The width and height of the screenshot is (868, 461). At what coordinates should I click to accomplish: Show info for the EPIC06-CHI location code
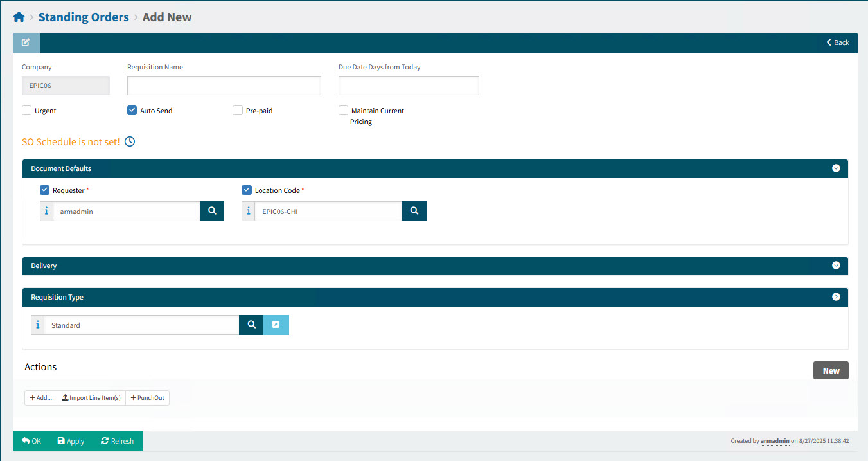click(x=248, y=211)
